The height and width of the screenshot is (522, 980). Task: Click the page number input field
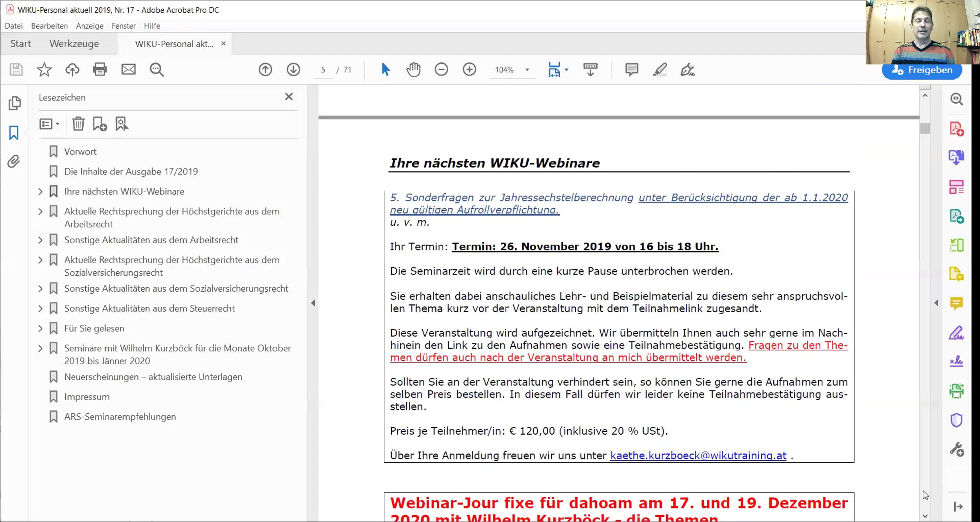pos(323,70)
